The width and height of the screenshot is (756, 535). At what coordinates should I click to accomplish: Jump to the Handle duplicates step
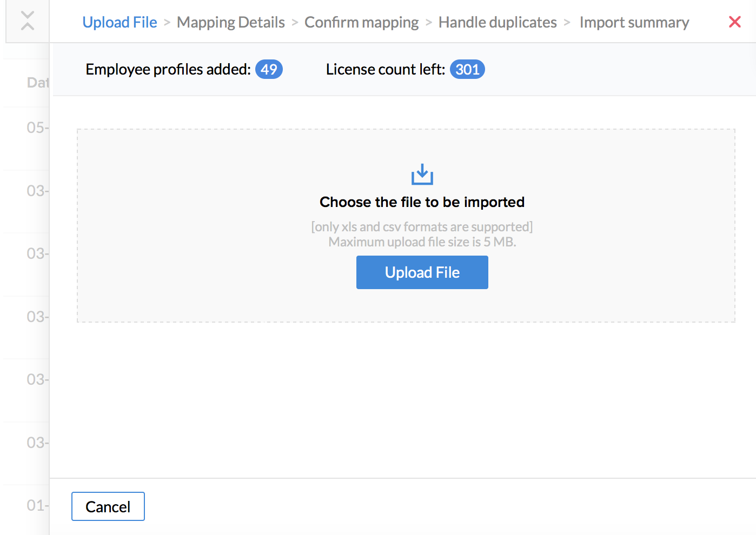coord(498,22)
